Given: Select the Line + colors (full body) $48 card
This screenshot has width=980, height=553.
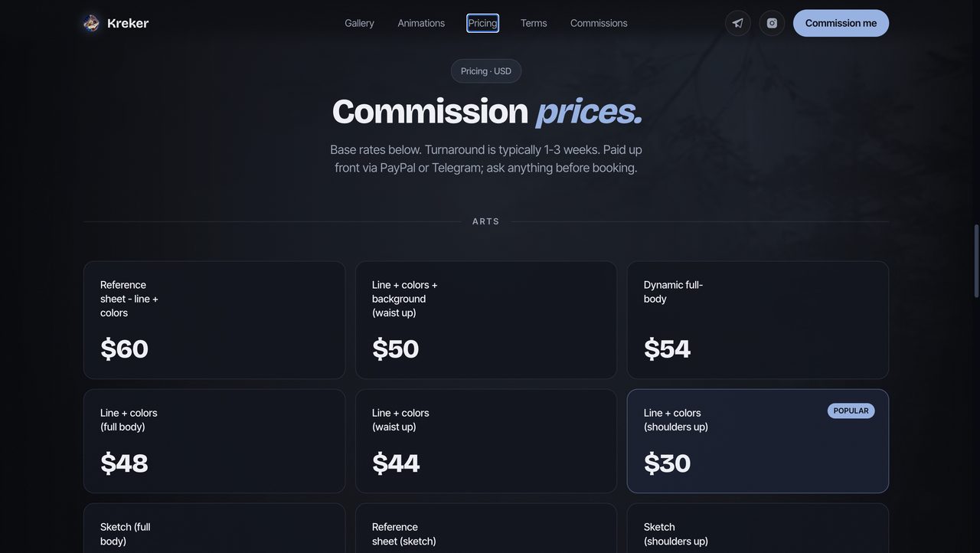Looking at the screenshot, I should pyautogui.click(x=214, y=441).
